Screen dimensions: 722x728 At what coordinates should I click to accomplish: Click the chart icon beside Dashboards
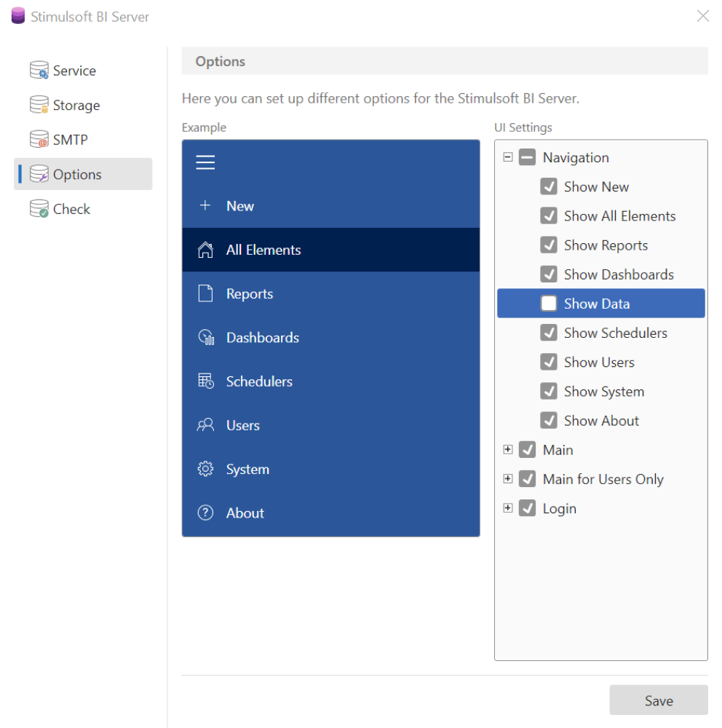click(x=206, y=338)
